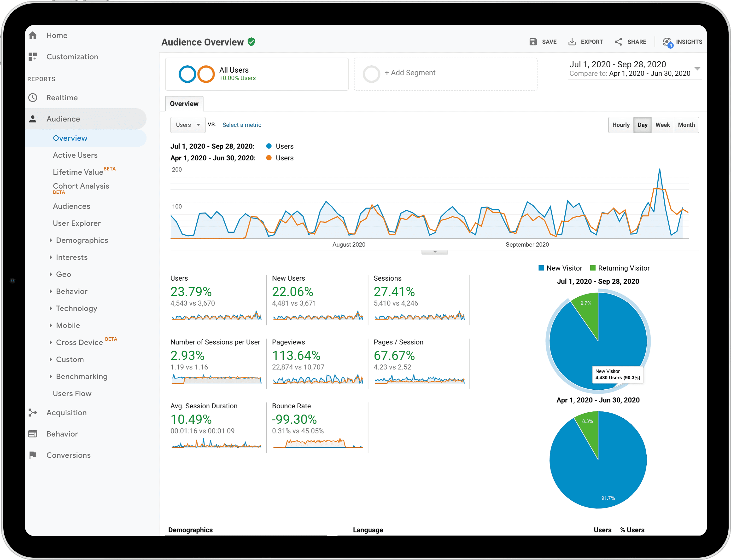Click the Save disk icon
This screenshot has width=731, height=560.
click(x=533, y=42)
